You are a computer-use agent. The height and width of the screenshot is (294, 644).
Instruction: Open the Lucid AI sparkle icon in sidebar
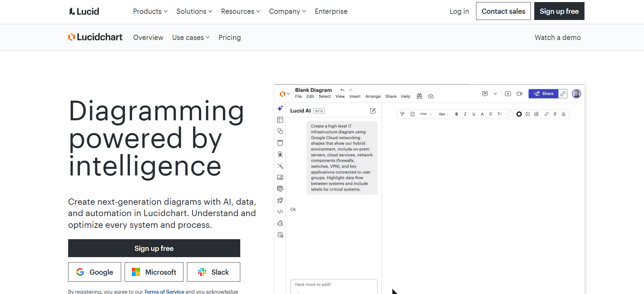(280, 108)
